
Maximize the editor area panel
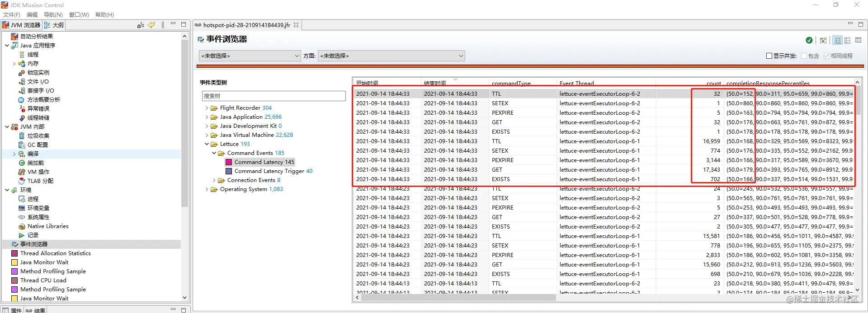coord(861,24)
